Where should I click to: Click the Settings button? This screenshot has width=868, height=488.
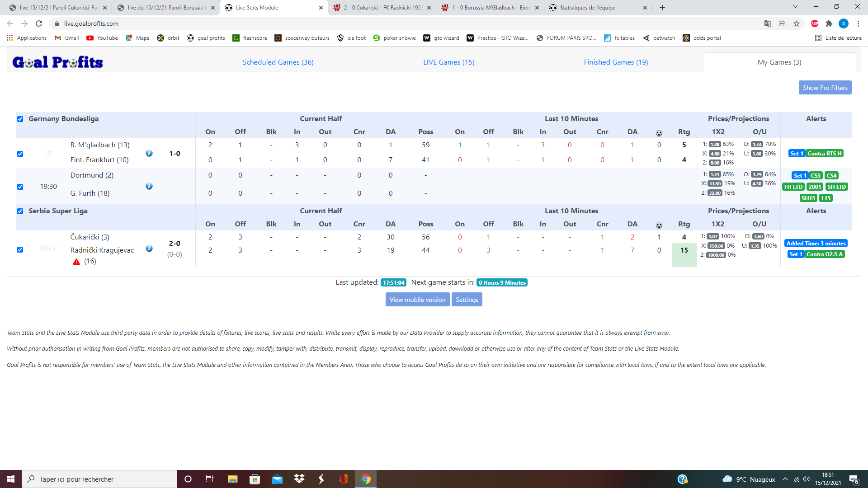click(x=467, y=300)
